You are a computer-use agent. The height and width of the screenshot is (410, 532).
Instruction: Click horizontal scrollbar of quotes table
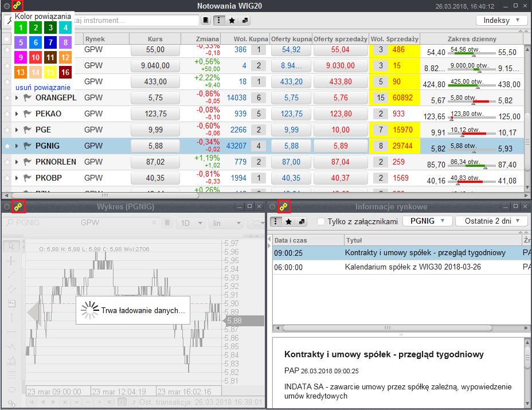click(x=104, y=196)
